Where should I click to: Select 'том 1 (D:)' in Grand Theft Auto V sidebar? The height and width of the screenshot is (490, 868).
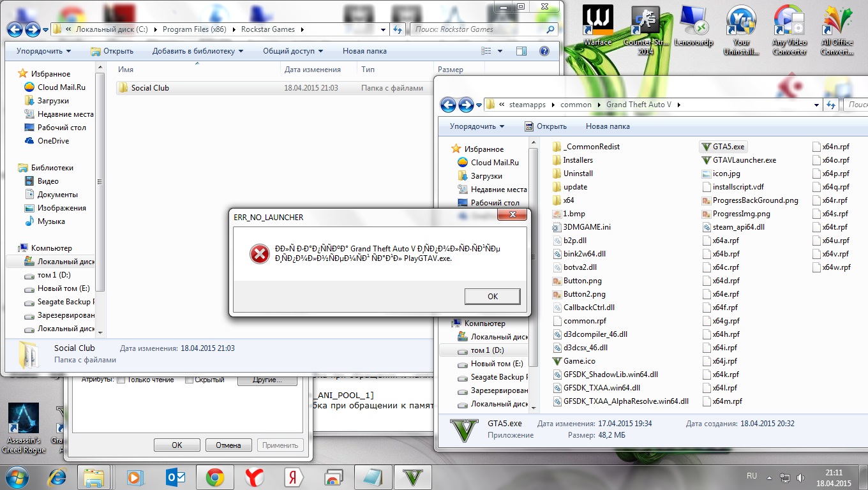coord(487,350)
